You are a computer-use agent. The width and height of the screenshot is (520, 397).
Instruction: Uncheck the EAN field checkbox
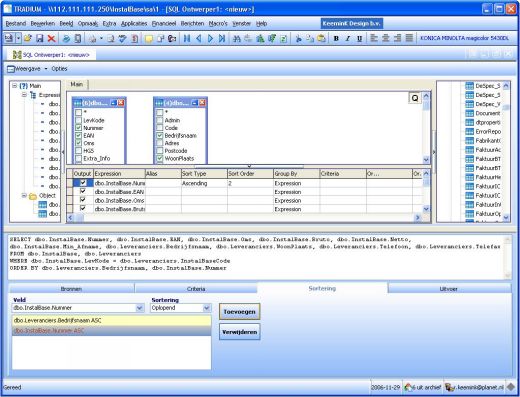(x=79, y=136)
